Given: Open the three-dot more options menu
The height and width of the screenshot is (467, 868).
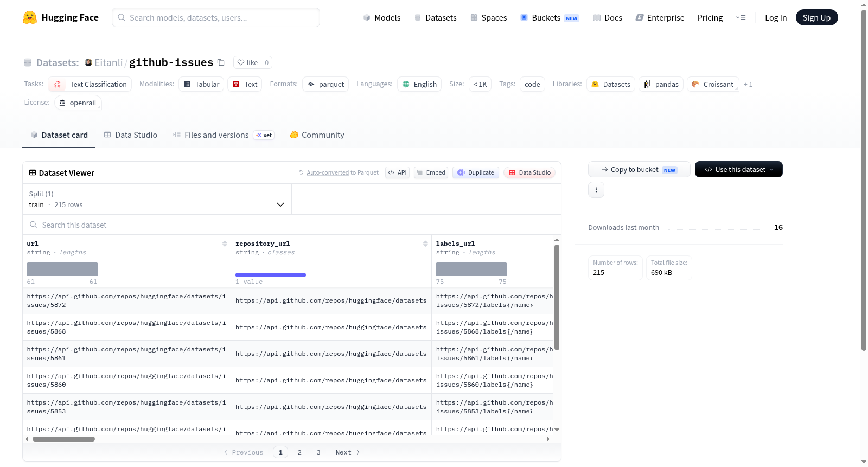Looking at the screenshot, I should point(596,190).
